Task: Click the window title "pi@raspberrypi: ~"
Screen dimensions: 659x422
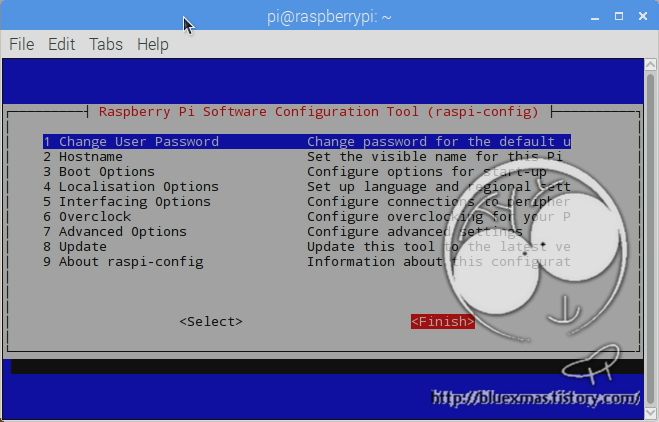Action: pos(329,17)
